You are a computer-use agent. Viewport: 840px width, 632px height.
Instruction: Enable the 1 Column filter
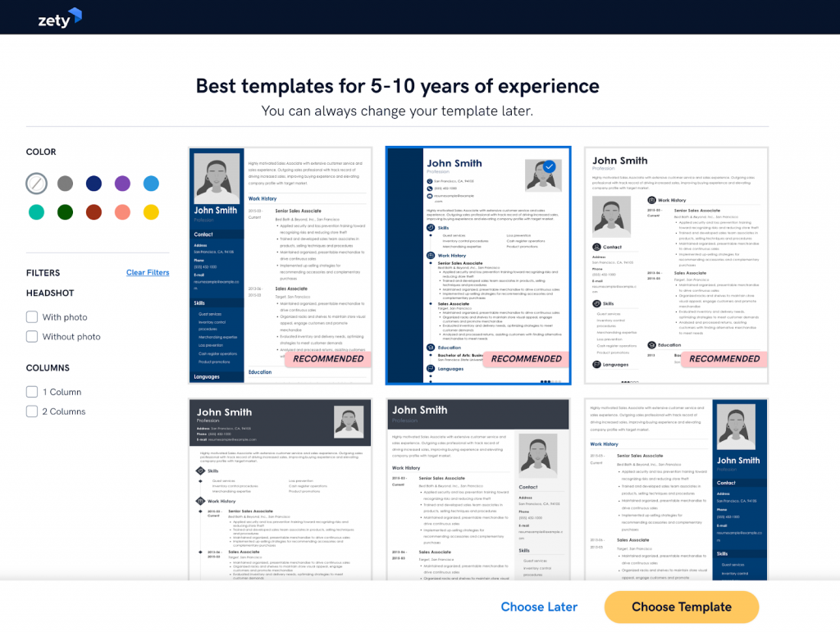click(x=34, y=392)
